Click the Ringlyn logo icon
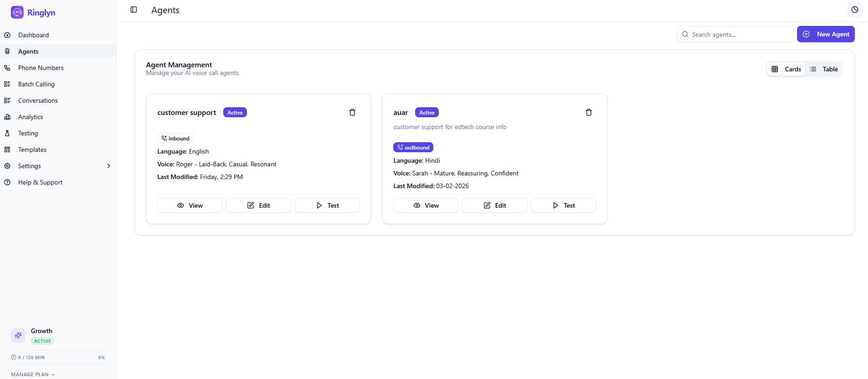 (x=17, y=12)
